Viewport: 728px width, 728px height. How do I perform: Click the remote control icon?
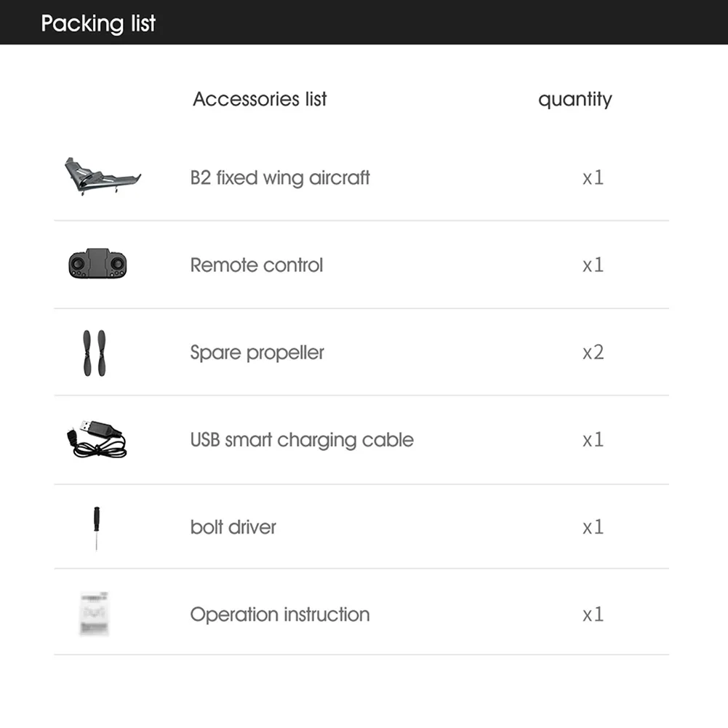coord(97,265)
